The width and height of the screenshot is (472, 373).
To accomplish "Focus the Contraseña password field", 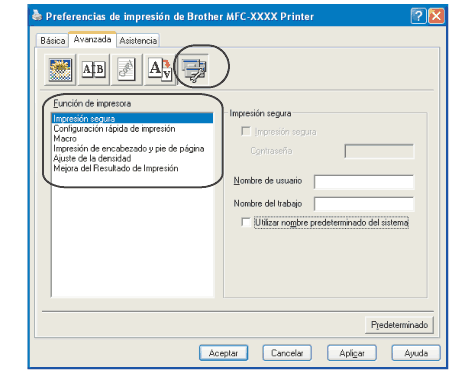I will (x=379, y=151).
